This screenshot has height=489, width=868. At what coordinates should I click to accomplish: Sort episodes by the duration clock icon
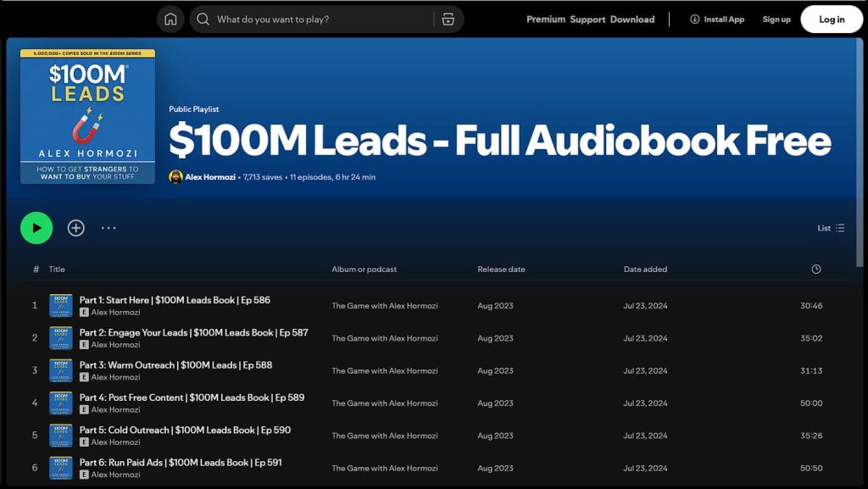[x=815, y=269]
